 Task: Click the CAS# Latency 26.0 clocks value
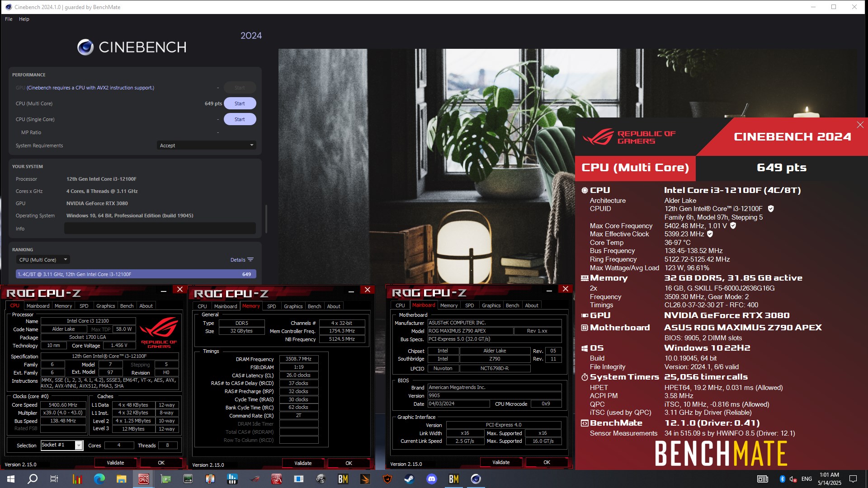click(299, 375)
